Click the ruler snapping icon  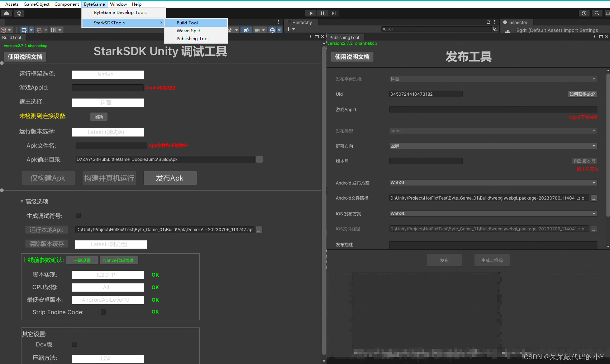click(53, 30)
